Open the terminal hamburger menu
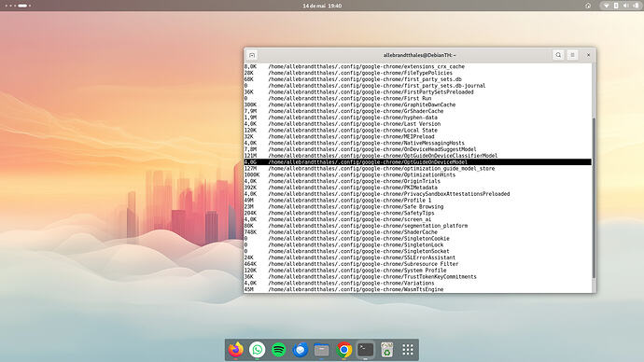Viewport: 644px width, 362px height. point(572,55)
